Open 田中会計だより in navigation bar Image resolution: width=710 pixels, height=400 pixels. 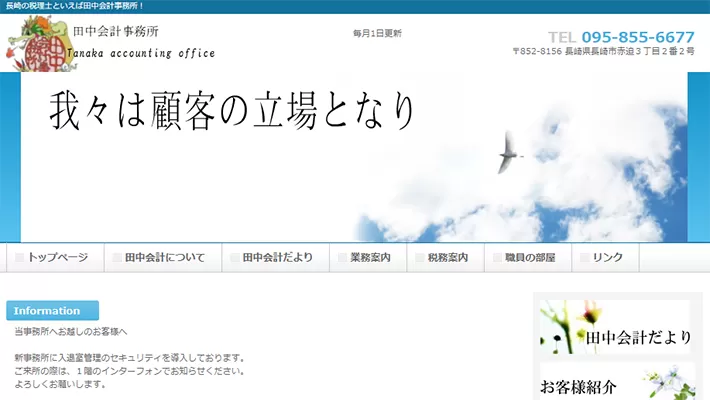click(x=277, y=258)
